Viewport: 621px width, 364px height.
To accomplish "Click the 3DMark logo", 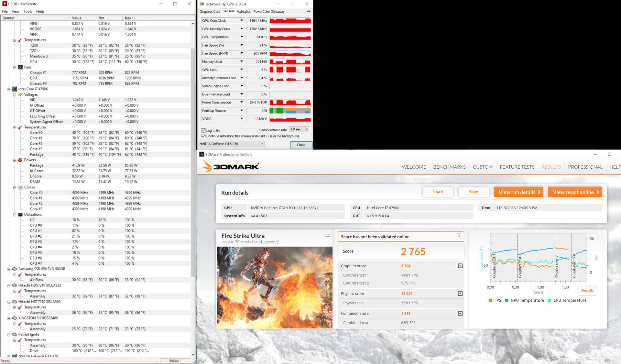I will [x=230, y=166].
